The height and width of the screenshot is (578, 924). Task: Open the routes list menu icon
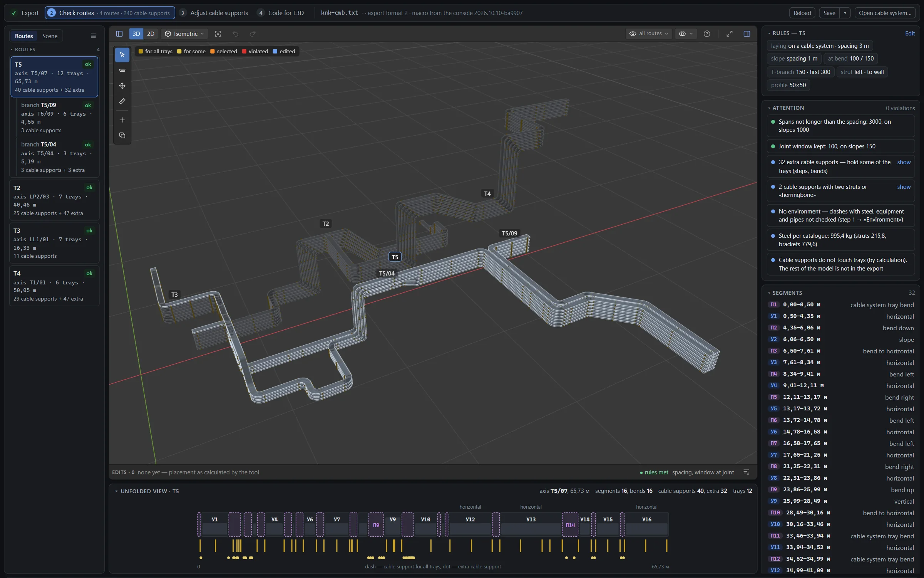click(x=93, y=36)
